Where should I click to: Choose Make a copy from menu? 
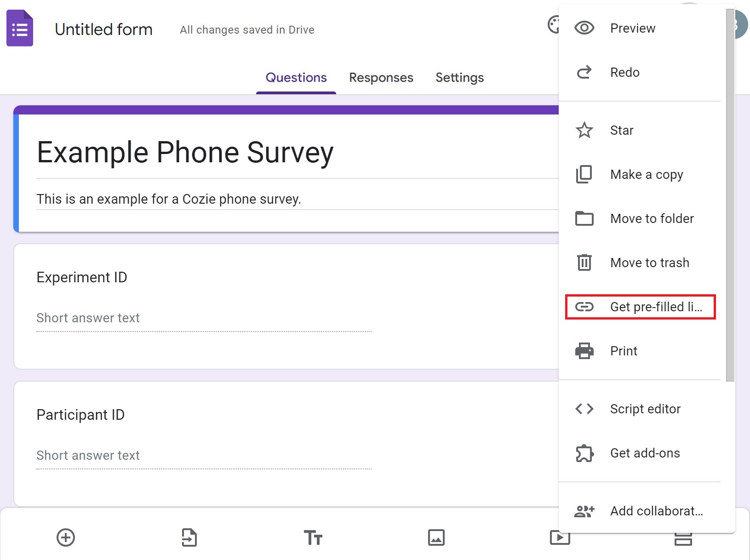(x=646, y=174)
